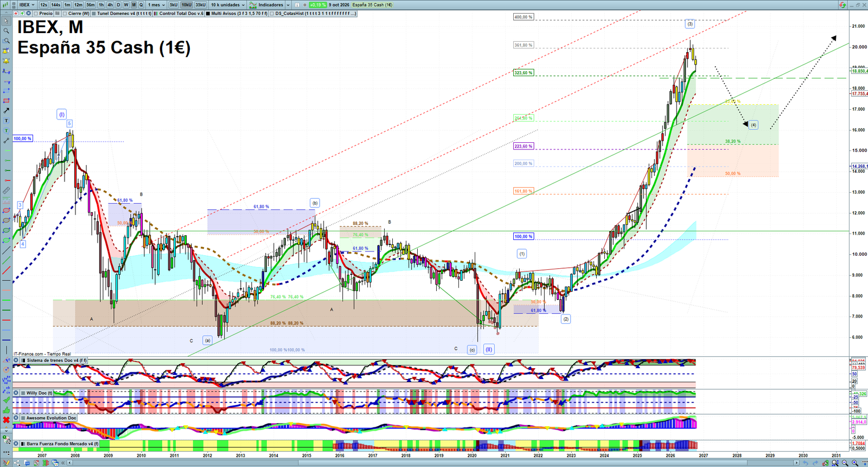This screenshot has width=868, height=467.
Task: Select the blue-square text label tool
Action: (6, 121)
